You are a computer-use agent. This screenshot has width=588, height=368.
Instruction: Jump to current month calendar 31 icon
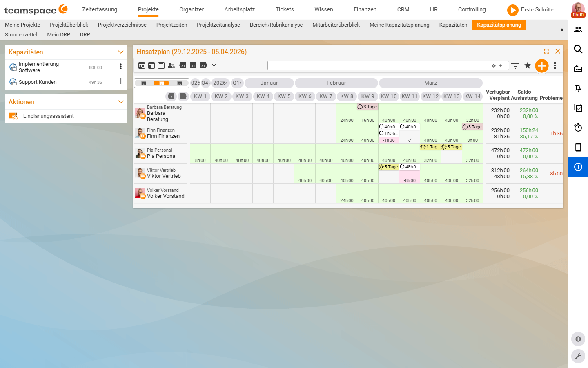193,65
